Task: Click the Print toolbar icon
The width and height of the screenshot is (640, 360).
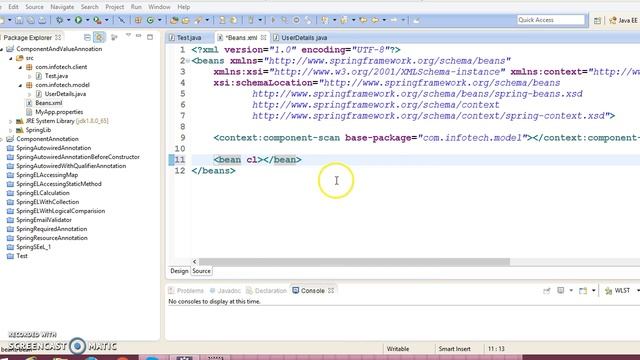Action: pyautogui.click(x=42, y=20)
